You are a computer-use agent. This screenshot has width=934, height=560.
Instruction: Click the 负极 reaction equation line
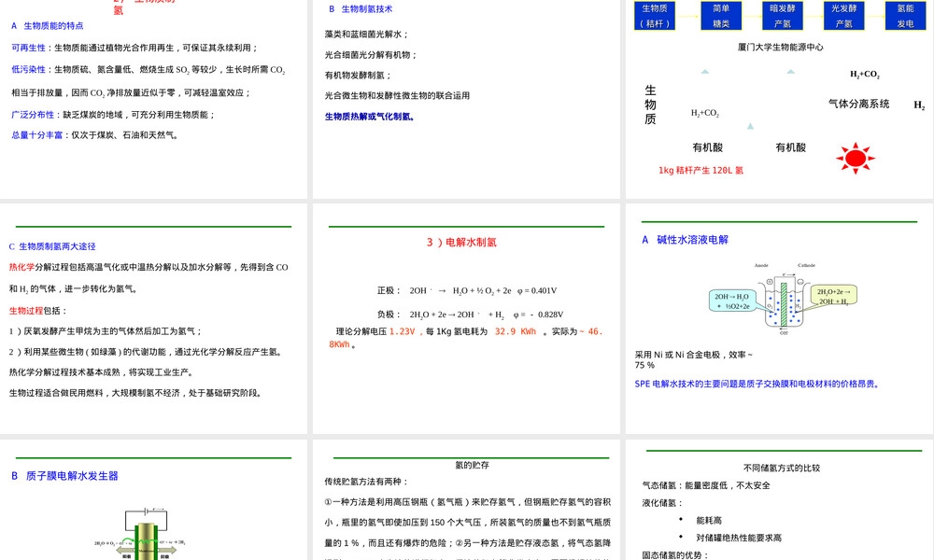470,315
